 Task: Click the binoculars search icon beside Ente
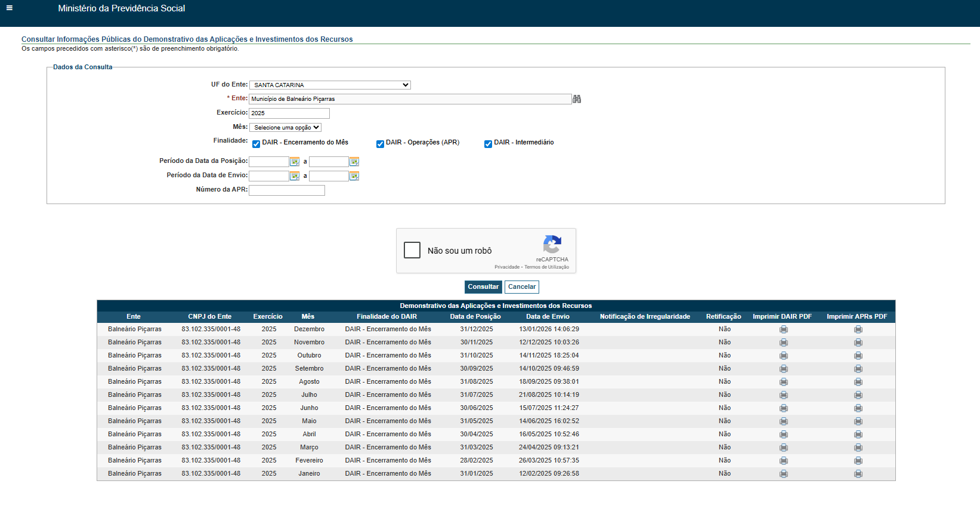pos(577,99)
